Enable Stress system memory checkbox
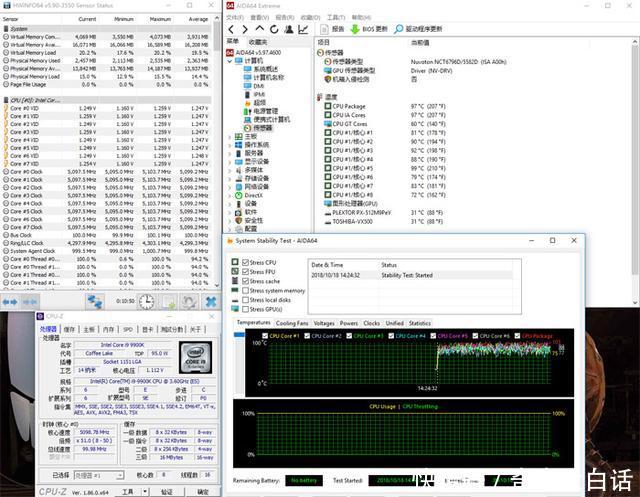 tap(245, 291)
